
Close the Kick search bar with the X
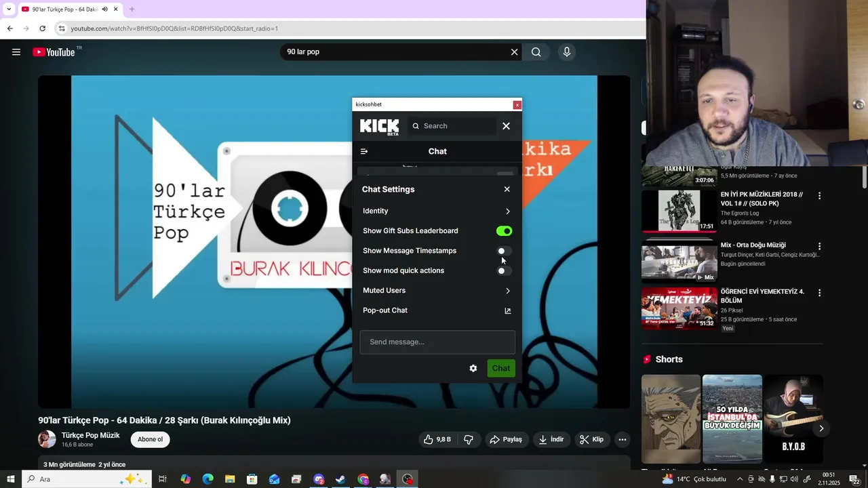[x=506, y=126]
